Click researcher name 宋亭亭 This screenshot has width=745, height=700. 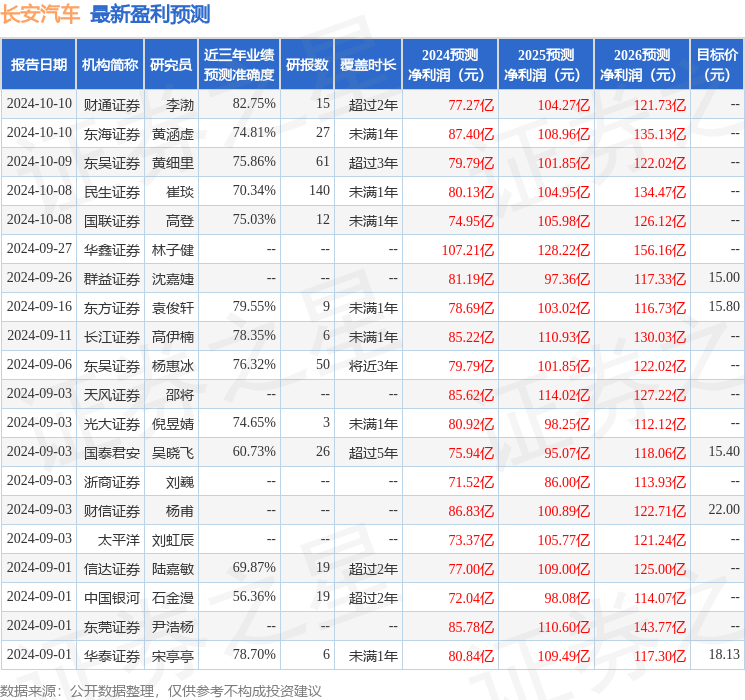click(173, 656)
